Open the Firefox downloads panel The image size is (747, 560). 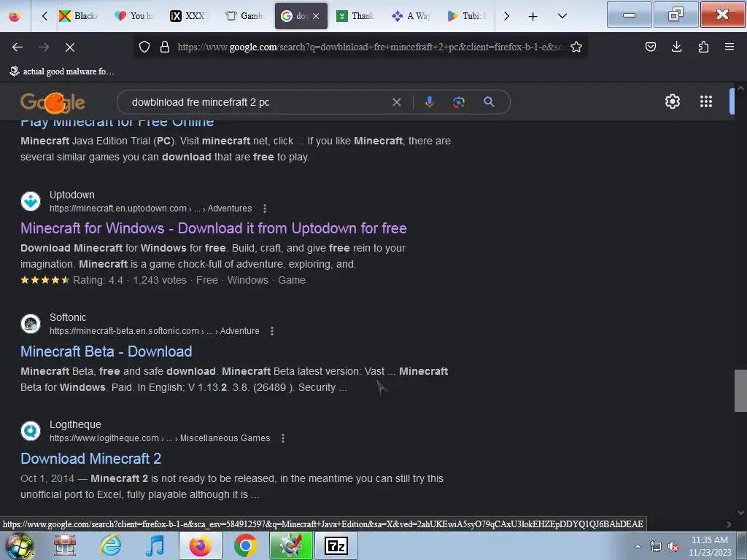pos(676,47)
